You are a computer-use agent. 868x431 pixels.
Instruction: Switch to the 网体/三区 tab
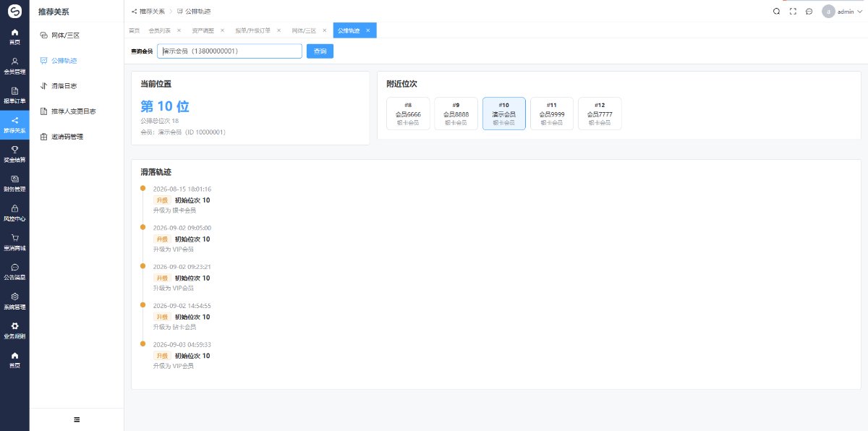pos(304,30)
